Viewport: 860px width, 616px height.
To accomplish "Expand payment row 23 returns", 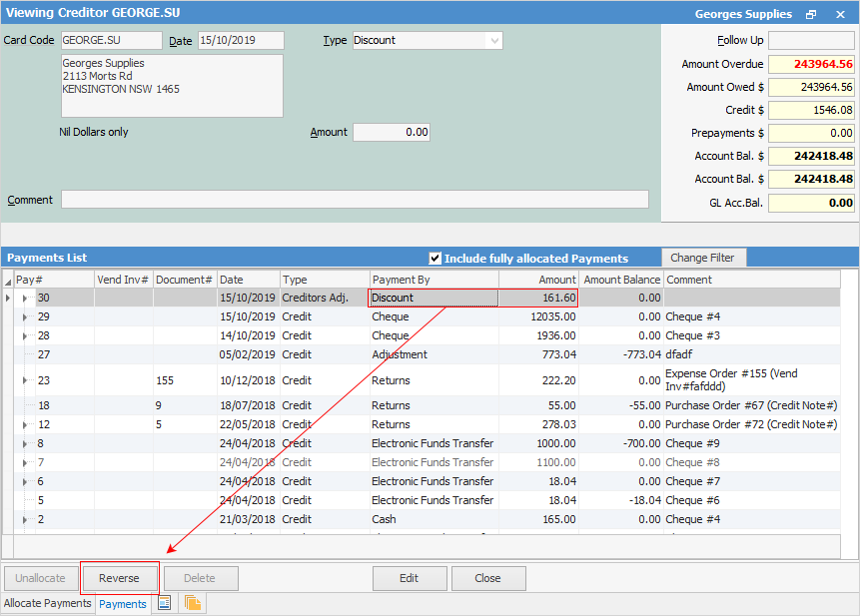I will (25, 380).
